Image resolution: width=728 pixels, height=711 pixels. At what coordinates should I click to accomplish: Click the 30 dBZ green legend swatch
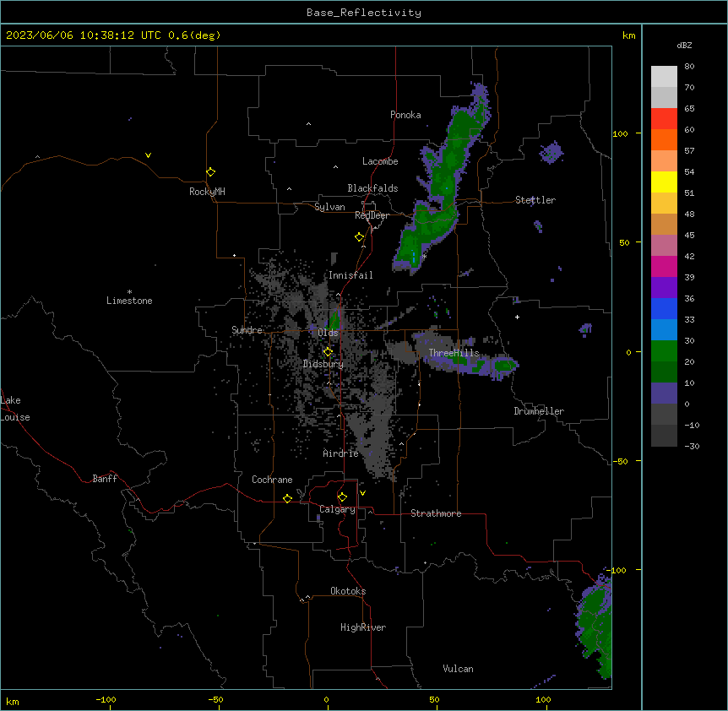coord(664,351)
